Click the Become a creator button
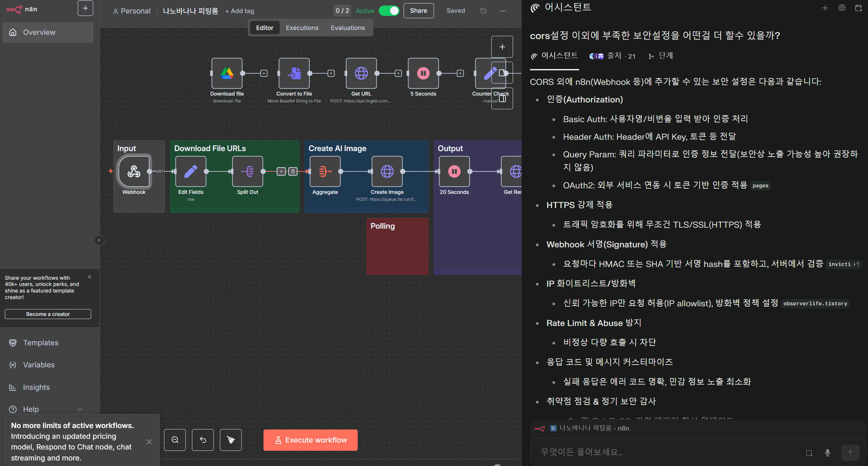Image resolution: width=868 pixels, height=466 pixels. 48,314
